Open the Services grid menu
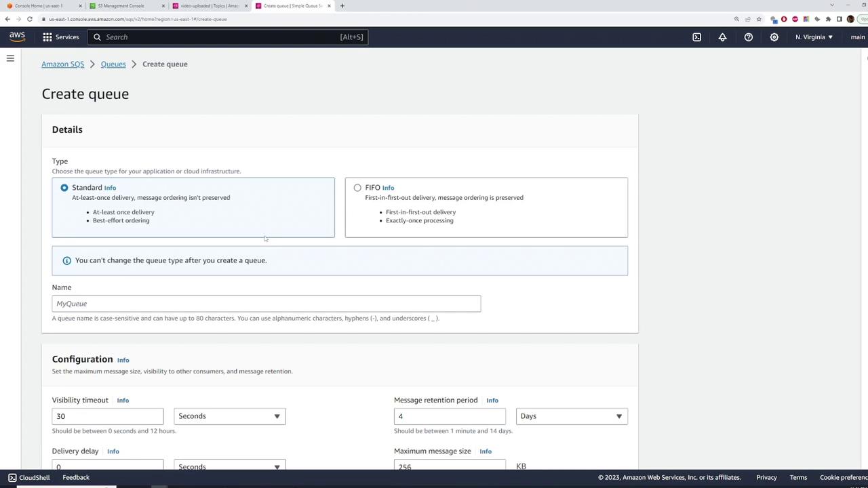 click(x=47, y=37)
